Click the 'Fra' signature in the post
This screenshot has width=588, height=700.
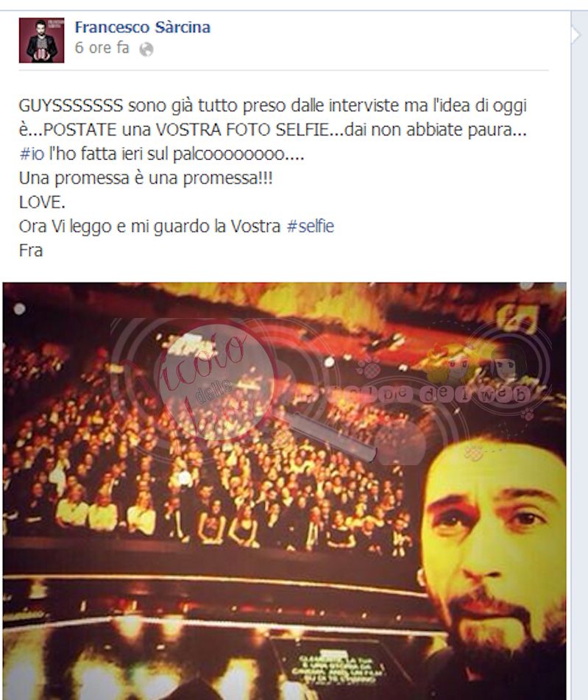(x=31, y=250)
